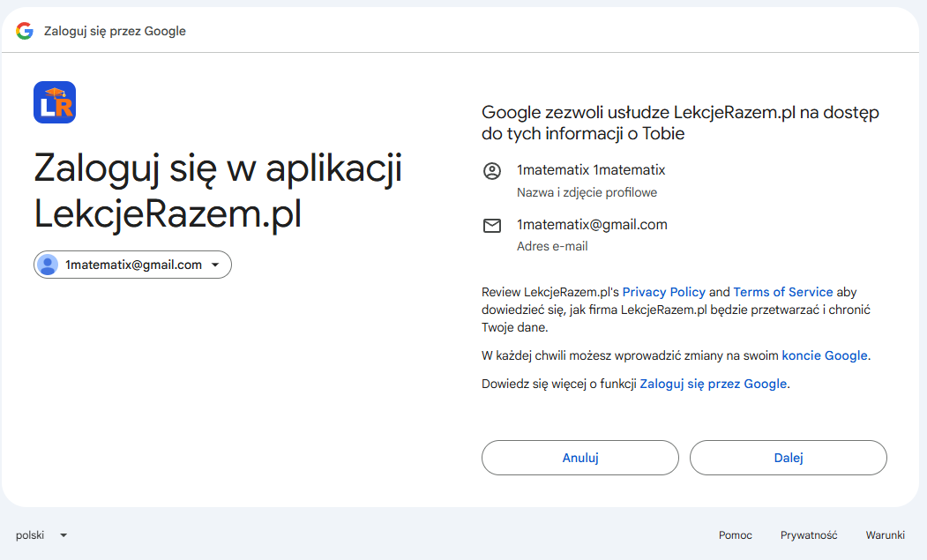
Task: Open the polski language dropdown
Action: point(41,535)
